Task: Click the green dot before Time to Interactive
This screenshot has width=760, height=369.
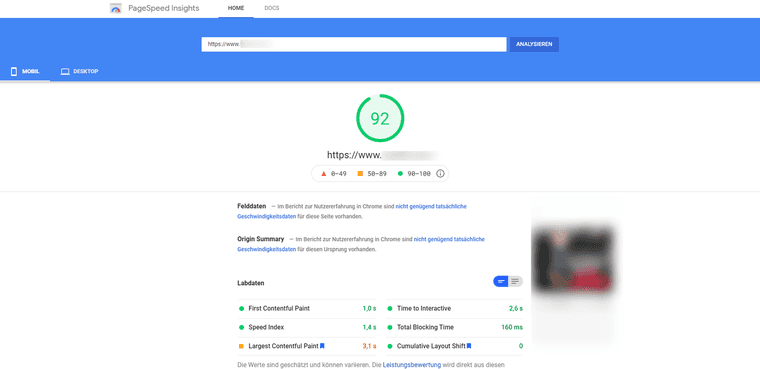Action: coord(390,308)
